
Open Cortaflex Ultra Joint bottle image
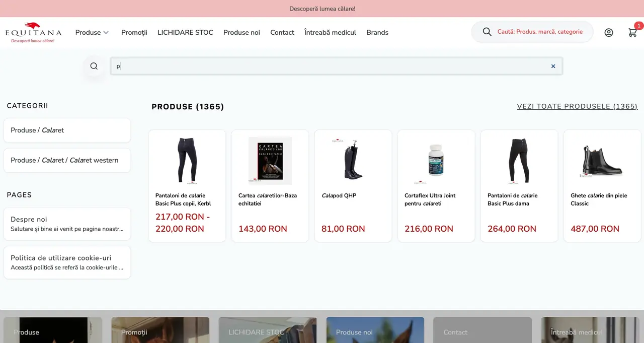(x=436, y=161)
